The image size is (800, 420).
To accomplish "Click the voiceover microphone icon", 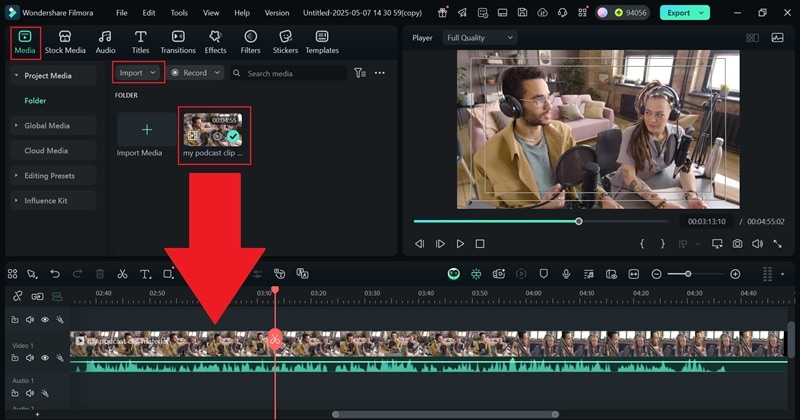I will click(x=566, y=274).
